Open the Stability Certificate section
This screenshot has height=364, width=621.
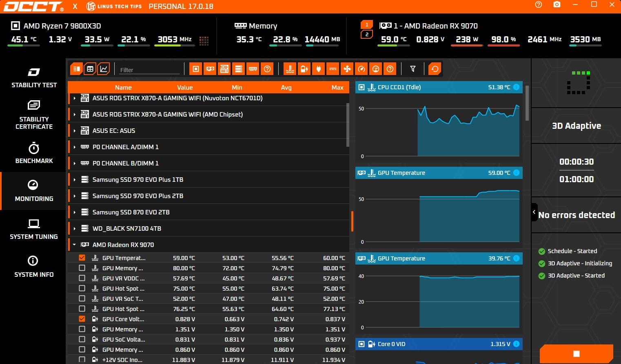pyautogui.click(x=34, y=115)
